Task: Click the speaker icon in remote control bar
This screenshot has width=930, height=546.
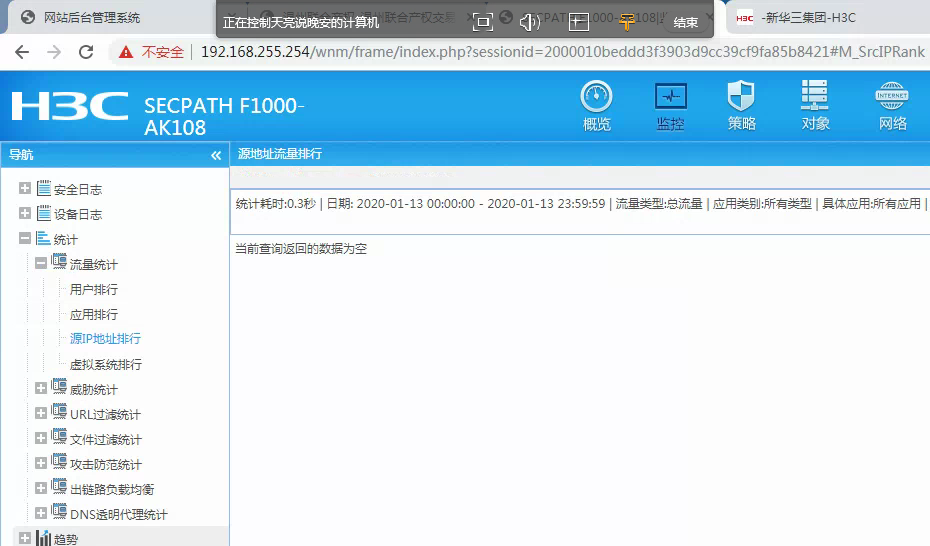Action: (529, 23)
